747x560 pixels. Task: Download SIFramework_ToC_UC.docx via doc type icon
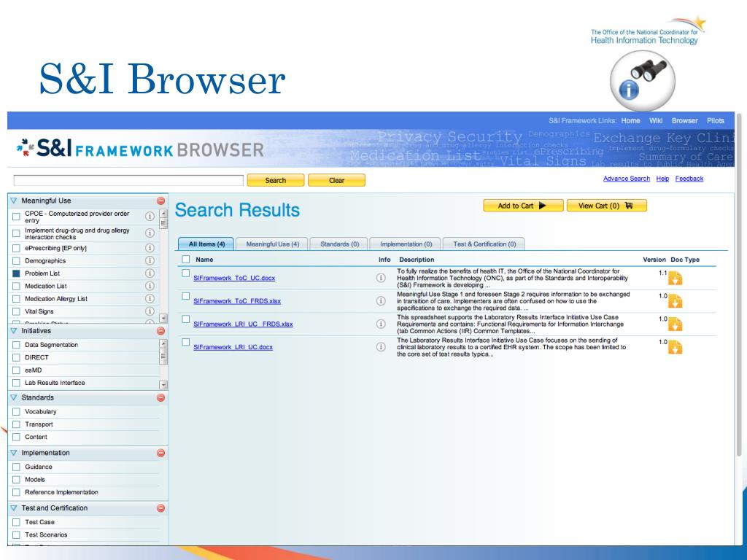tap(675, 278)
